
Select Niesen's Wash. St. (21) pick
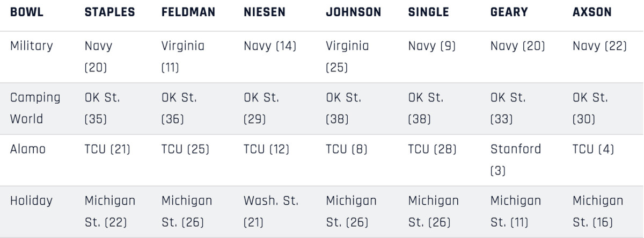click(271, 211)
